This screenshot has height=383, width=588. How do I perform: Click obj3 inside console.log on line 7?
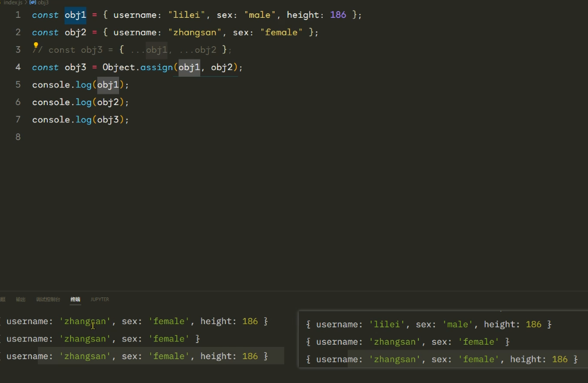(x=108, y=120)
